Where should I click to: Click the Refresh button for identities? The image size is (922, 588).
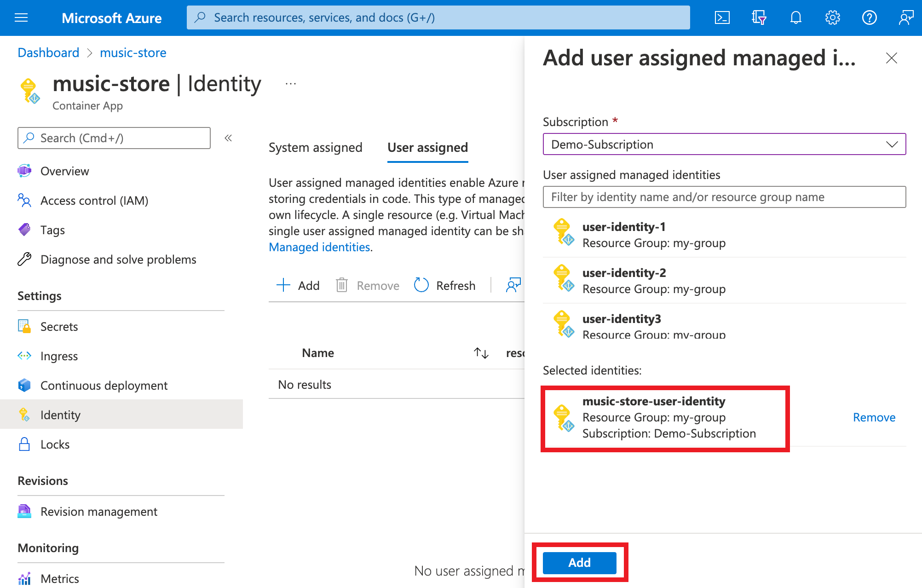pyautogui.click(x=444, y=285)
